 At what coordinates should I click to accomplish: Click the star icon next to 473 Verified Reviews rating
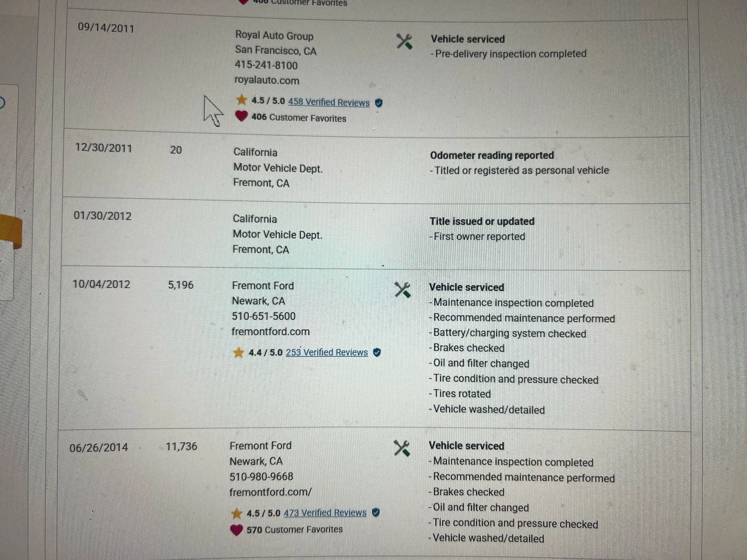pyautogui.click(x=237, y=513)
